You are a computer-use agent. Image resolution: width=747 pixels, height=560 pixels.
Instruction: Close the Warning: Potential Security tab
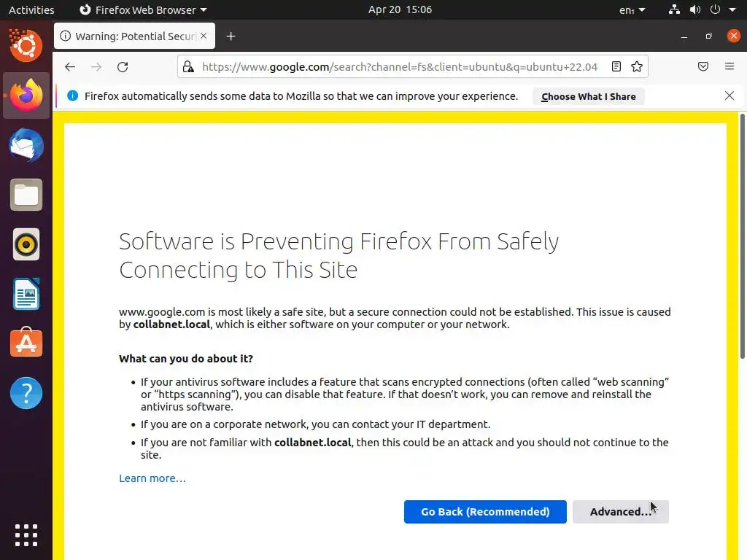coord(204,36)
